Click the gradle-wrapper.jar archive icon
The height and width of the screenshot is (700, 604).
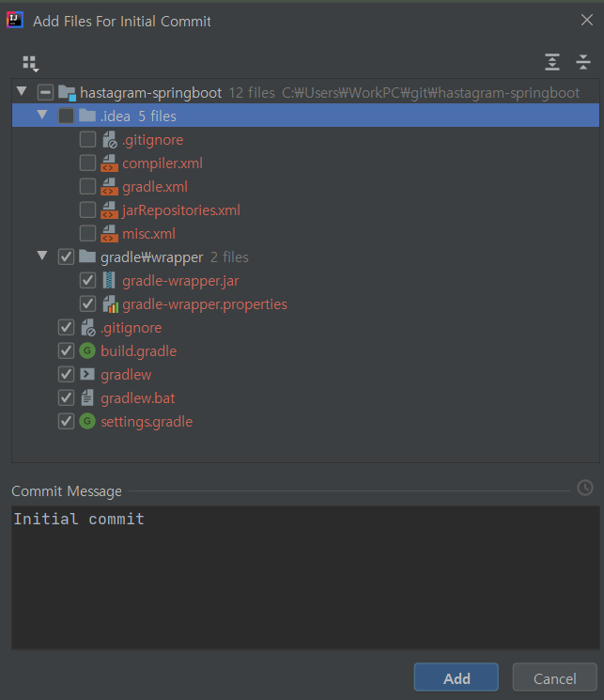(x=109, y=280)
